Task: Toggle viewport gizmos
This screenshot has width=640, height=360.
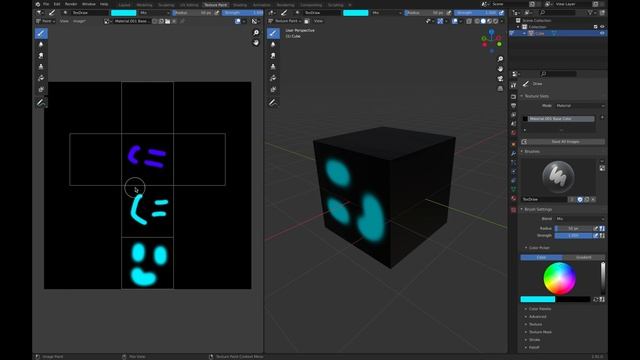Action: [440, 21]
